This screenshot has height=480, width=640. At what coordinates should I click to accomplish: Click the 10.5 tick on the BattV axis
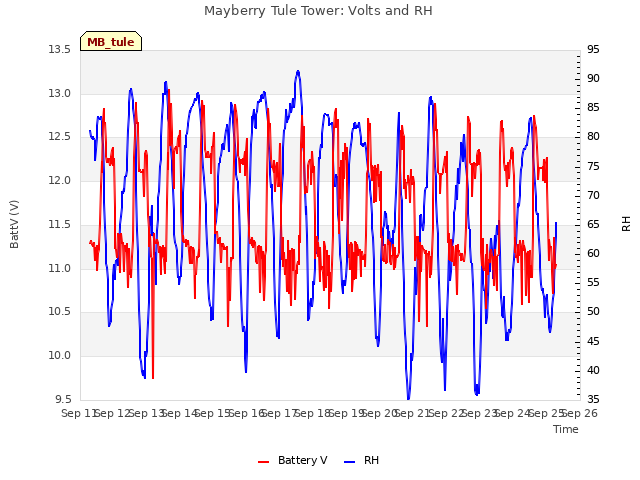point(60,312)
